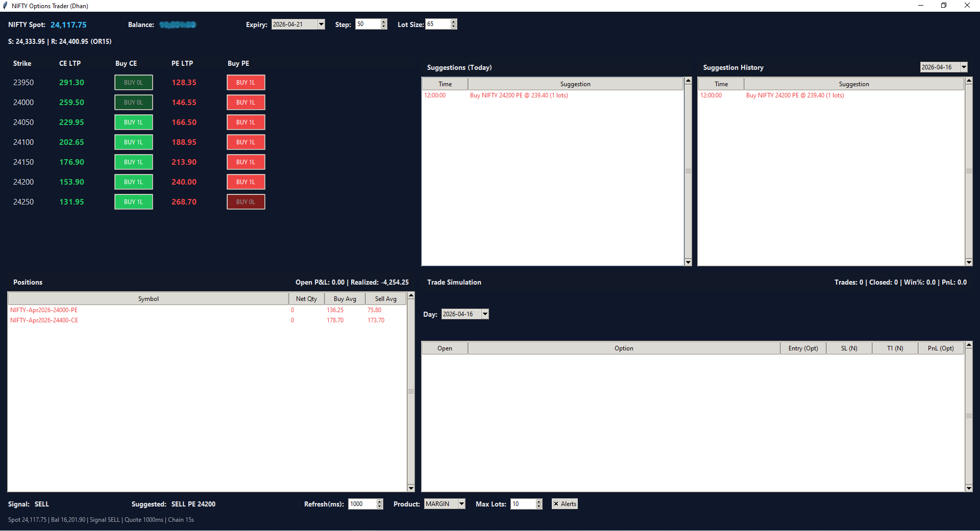Image resolution: width=980 pixels, height=531 pixels.
Task: Click the app icon in the title bar
Action: [5, 6]
